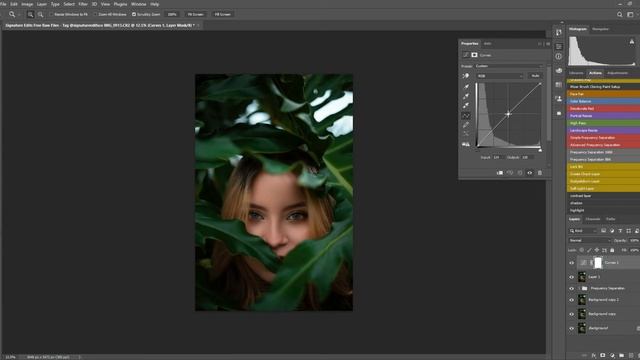Switch to the Channels tab

click(593, 219)
